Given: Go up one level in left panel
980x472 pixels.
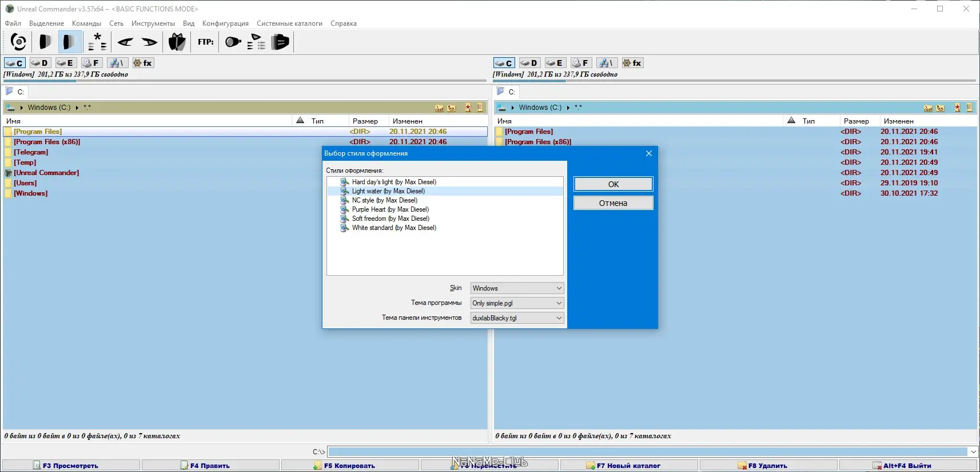Looking at the screenshot, I should click(x=452, y=108).
